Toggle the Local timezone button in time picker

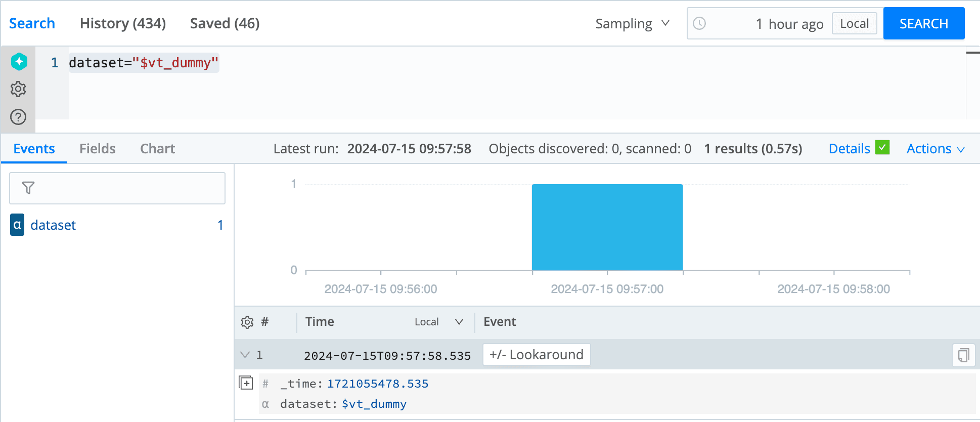[854, 24]
